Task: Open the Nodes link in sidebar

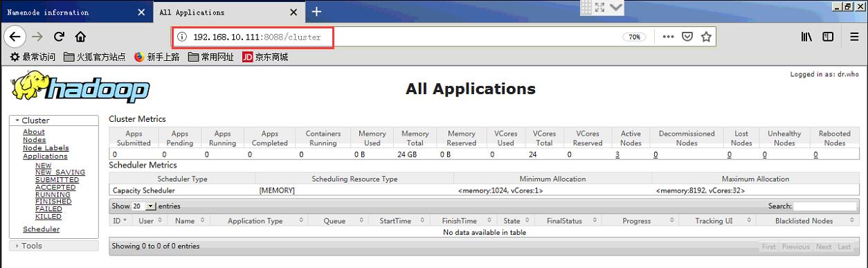Action: (x=35, y=140)
